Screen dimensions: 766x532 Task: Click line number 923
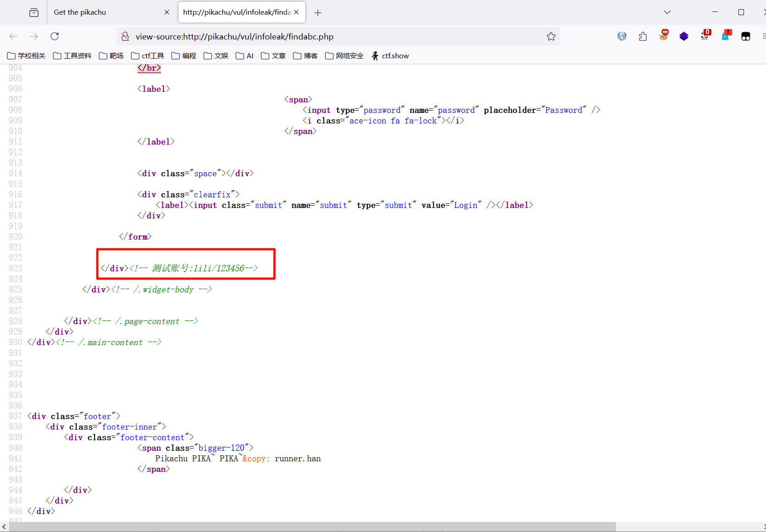tap(16, 268)
